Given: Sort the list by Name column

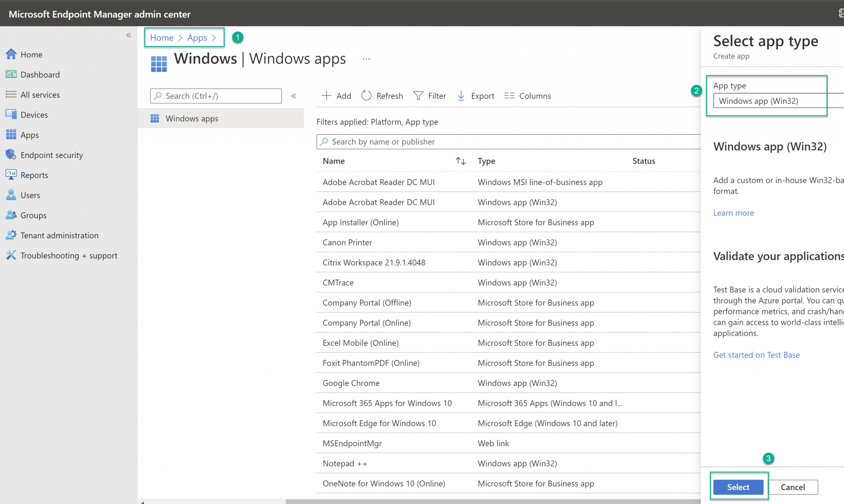Looking at the screenshot, I should (x=460, y=161).
